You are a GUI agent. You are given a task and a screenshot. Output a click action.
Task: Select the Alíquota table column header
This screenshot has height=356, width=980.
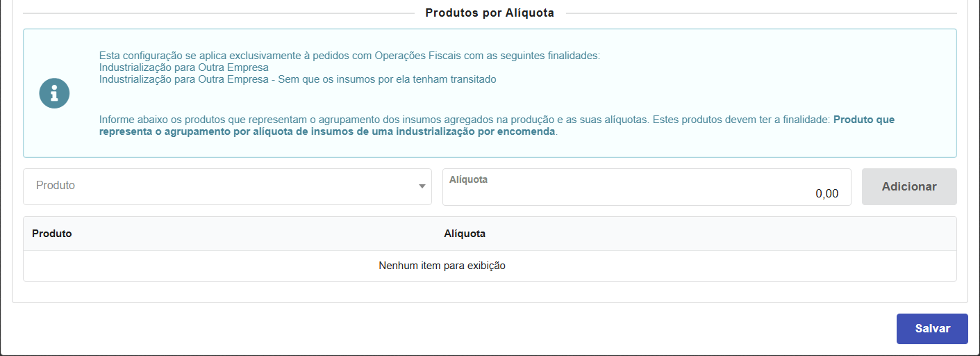(465, 234)
